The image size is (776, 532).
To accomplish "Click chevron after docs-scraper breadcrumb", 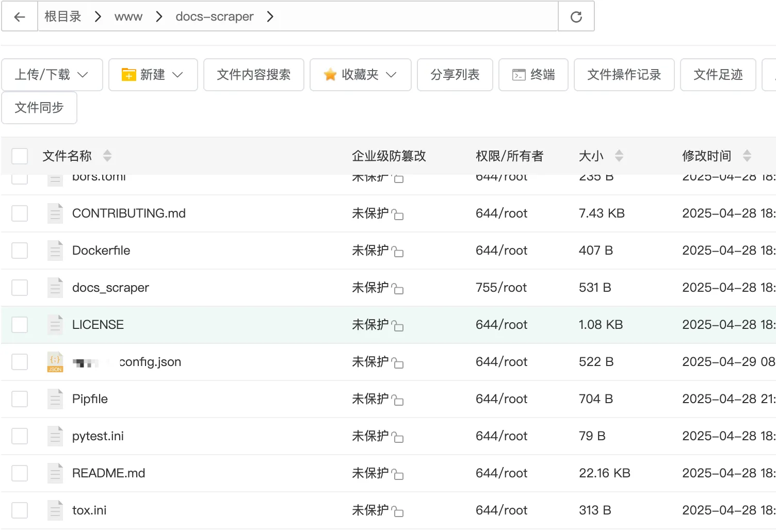I will (270, 16).
